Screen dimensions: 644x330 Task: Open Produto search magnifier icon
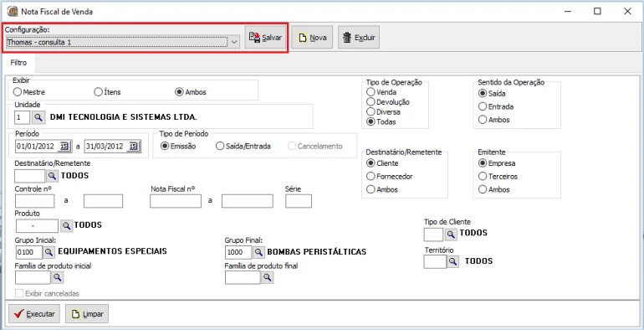click(x=66, y=225)
